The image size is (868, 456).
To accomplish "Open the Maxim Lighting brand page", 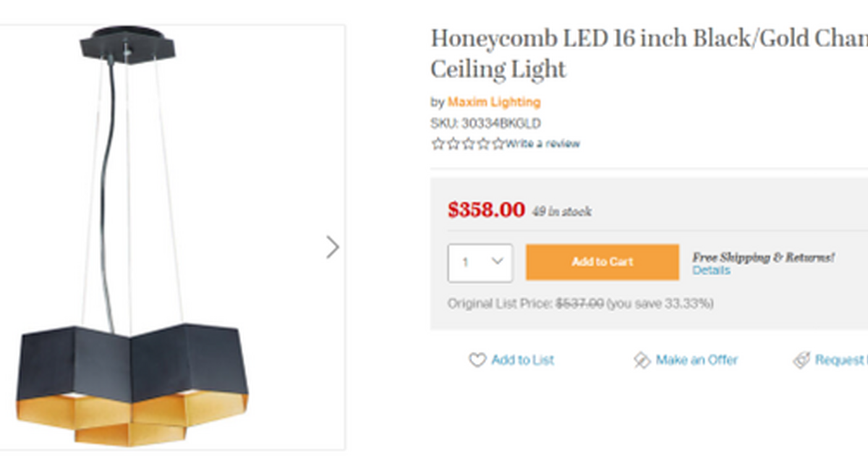I will [494, 102].
